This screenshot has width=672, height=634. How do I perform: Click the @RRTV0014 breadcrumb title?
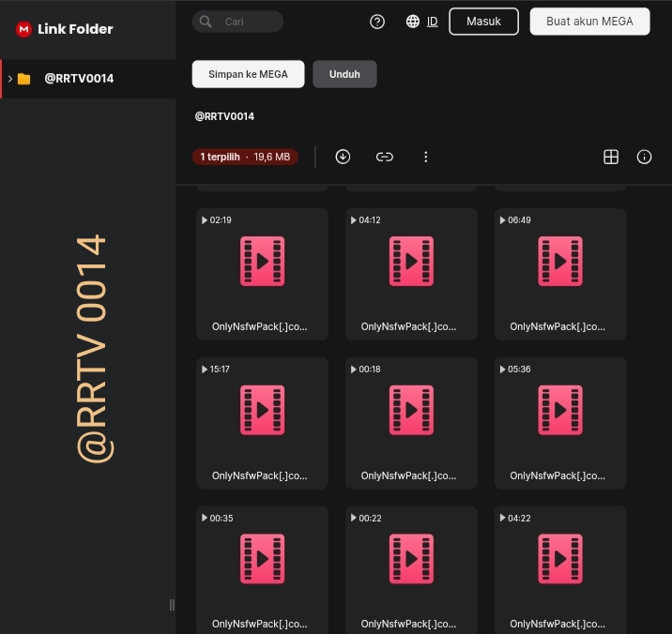tap(224, 116)
